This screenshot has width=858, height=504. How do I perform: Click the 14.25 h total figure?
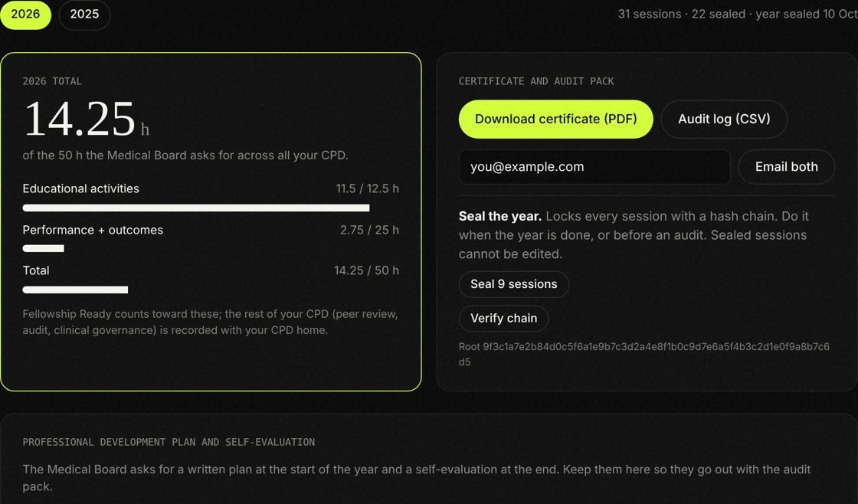(86, 119)
